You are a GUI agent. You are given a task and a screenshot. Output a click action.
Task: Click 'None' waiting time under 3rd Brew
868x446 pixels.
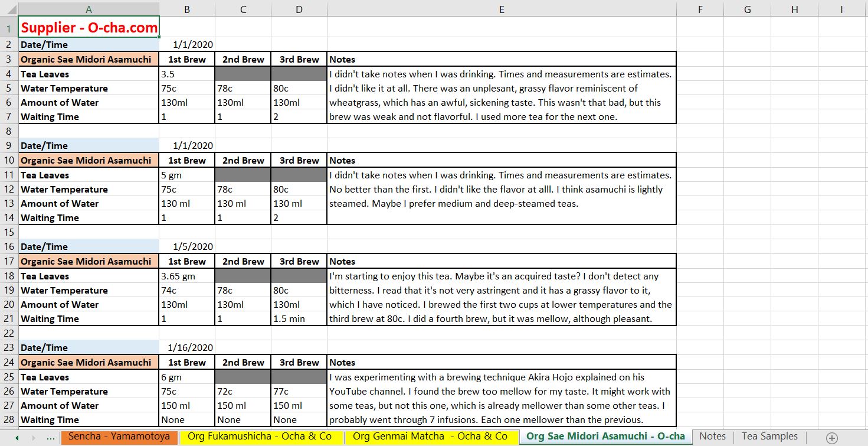click(299, 419)
